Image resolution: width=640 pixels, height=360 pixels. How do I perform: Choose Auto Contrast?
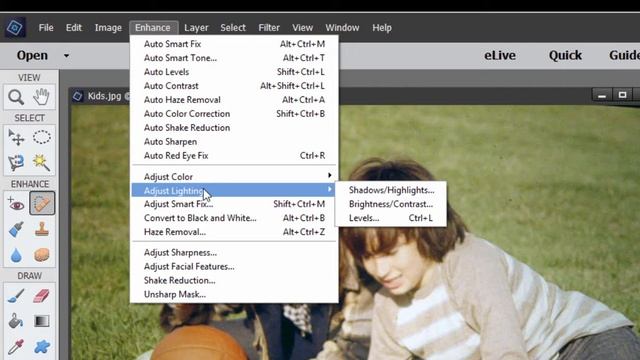[x=234, y=86]
